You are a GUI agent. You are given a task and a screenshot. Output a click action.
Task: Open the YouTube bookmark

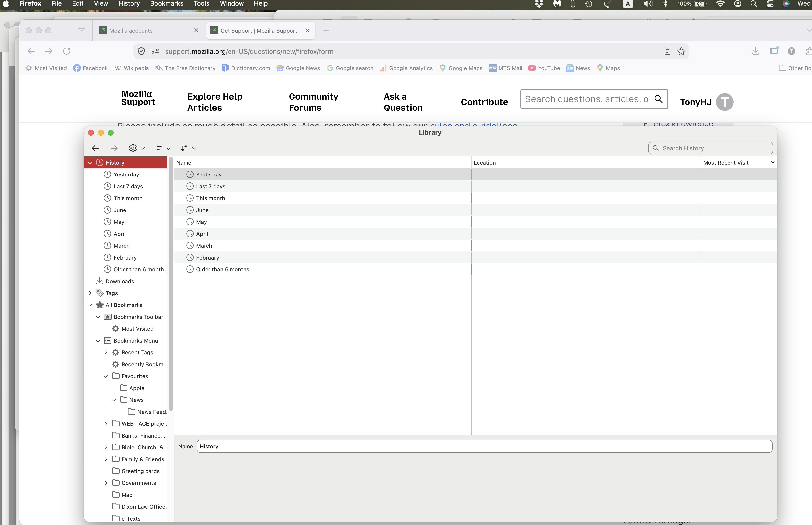pyautogui.click(x=544, y=68)
